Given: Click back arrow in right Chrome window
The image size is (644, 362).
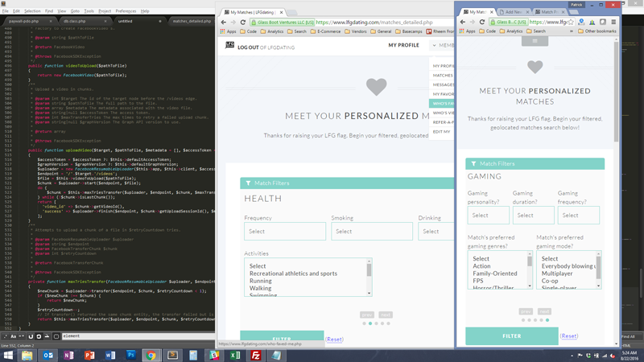Looking at the screenshot, I should click(x=463, y=22).
